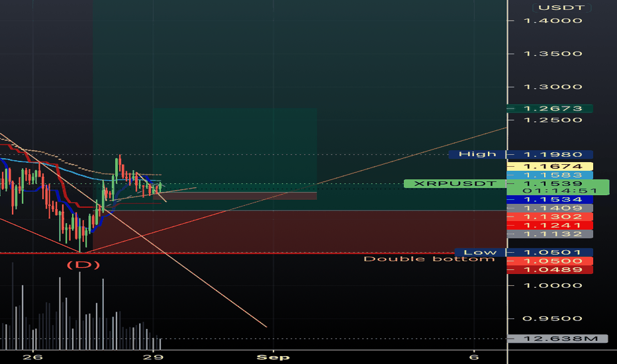
Task: Click the 1.3000 price axis tick
Action: (553, 87)
